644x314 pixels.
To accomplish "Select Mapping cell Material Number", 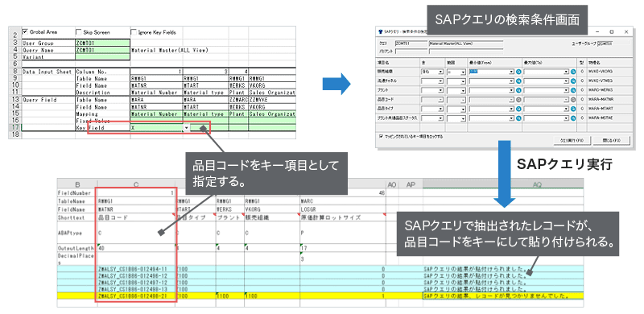I will point(156,114).
